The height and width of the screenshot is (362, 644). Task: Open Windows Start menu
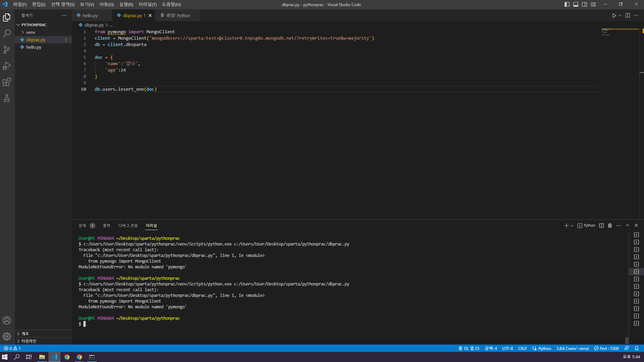(5, 357)
